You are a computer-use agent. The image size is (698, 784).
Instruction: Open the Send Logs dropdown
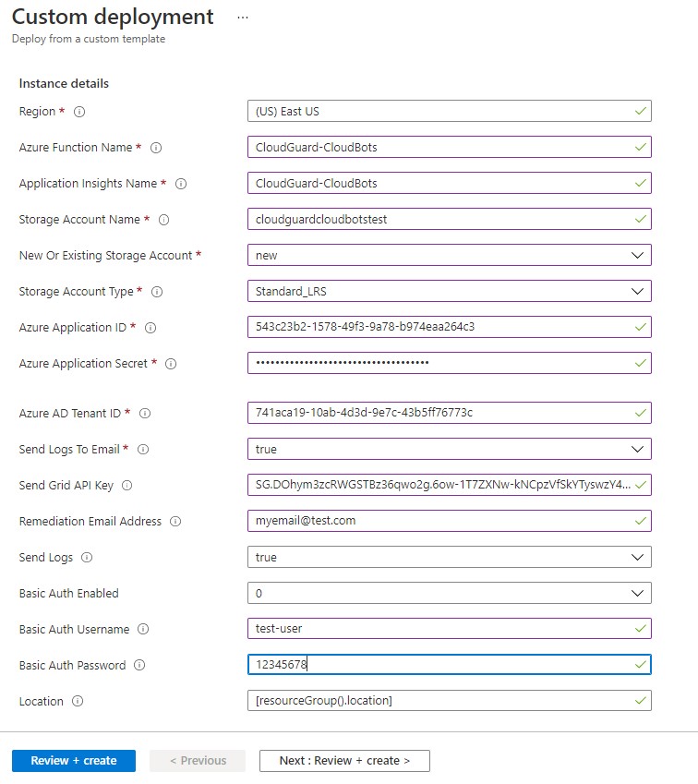coord(449,557)
